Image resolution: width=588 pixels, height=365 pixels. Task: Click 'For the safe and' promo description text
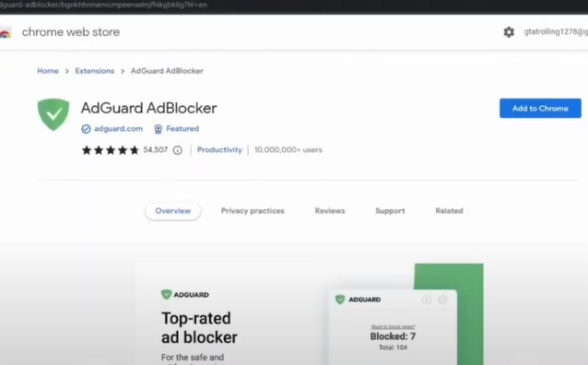click(x=193, y=357)
